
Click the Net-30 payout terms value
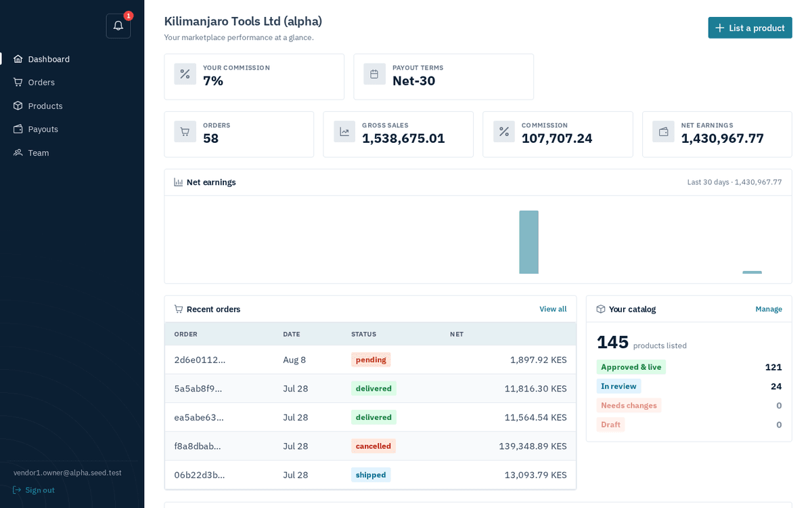tap(414, 81)
